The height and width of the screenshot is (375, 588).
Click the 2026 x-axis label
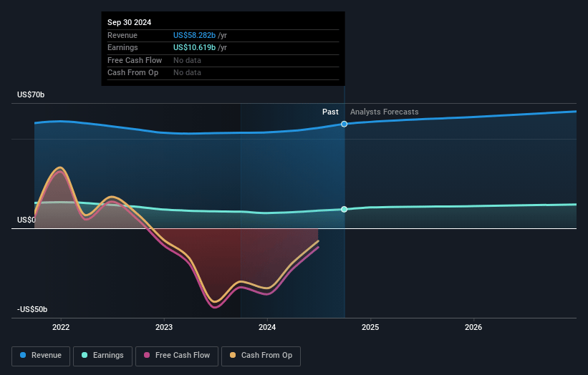(473, 327)
